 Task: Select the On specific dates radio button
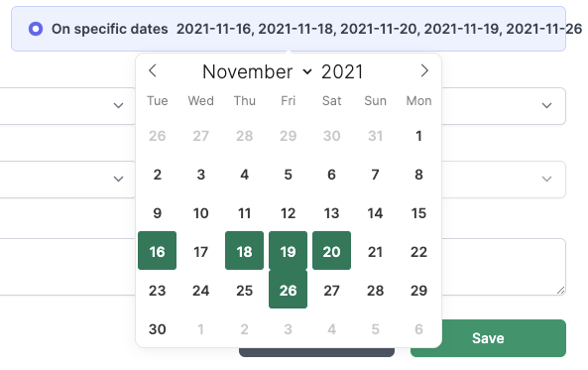tap(36, 29)
